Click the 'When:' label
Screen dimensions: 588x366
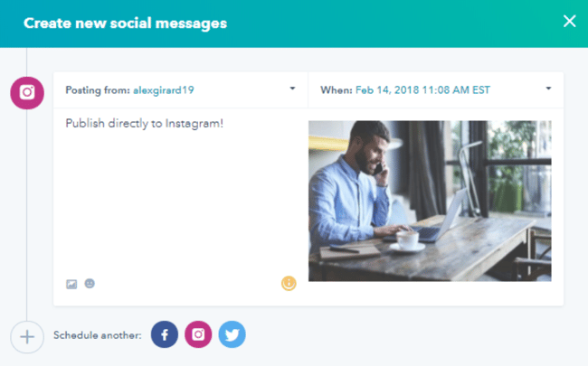[335, 89]
